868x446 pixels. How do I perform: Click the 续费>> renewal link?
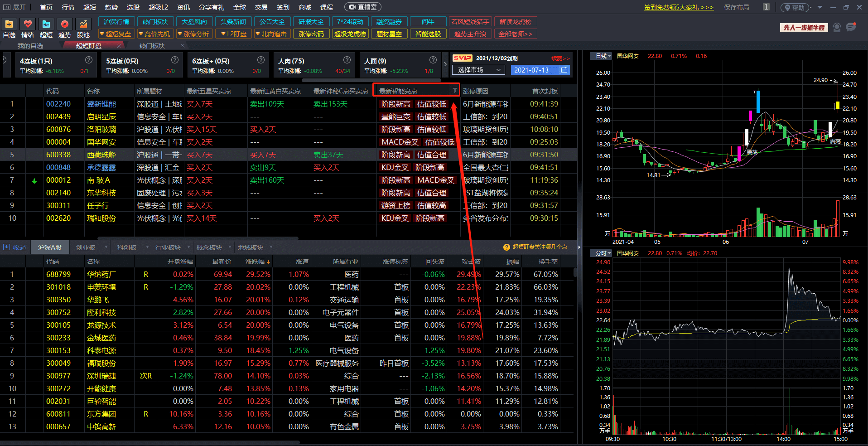[x=560, y=58]
